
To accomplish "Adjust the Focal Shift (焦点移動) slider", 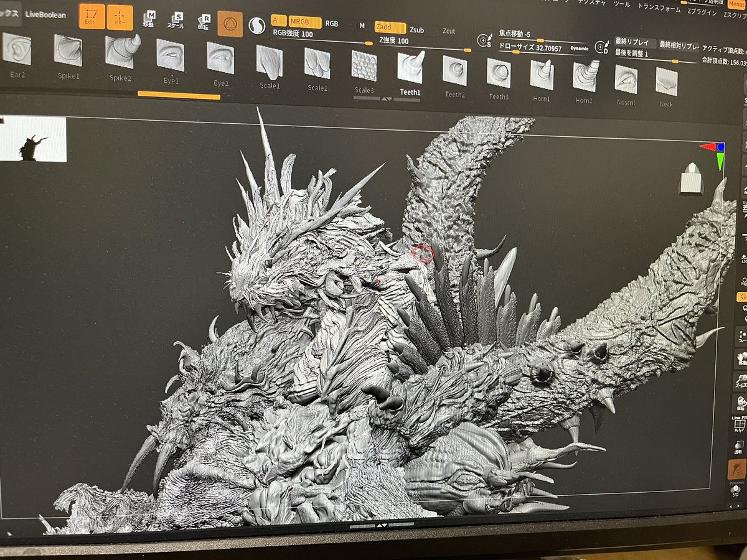I will coord(543,36).
